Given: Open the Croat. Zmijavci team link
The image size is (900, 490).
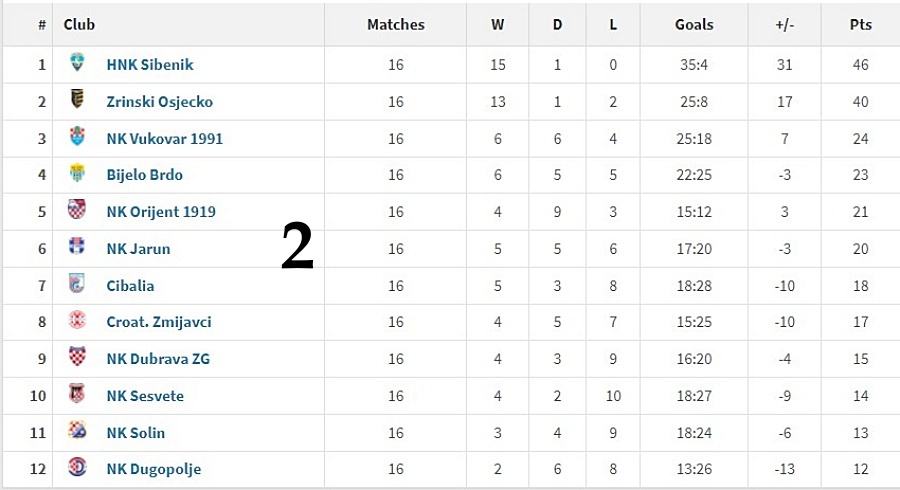Looking at the screenshot, I should point(159,322).
